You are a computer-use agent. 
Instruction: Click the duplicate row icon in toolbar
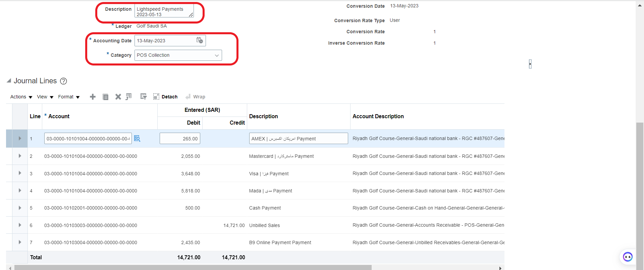105,97
